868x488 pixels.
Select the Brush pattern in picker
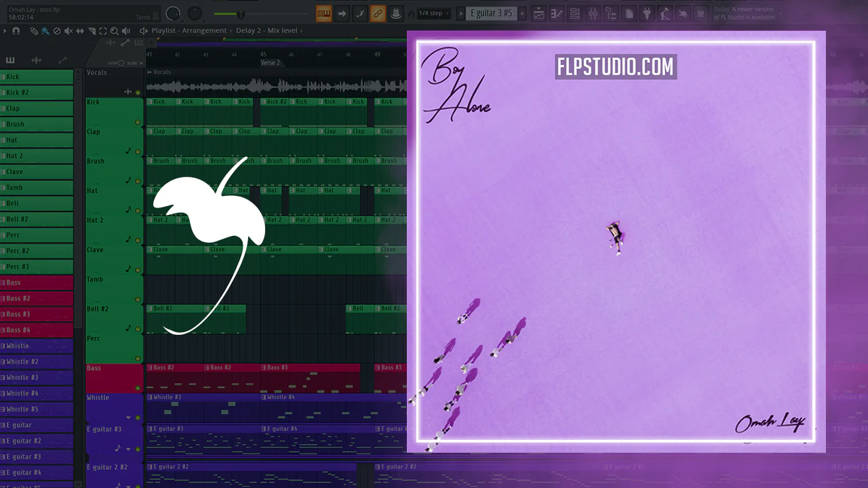coord(37,124)
